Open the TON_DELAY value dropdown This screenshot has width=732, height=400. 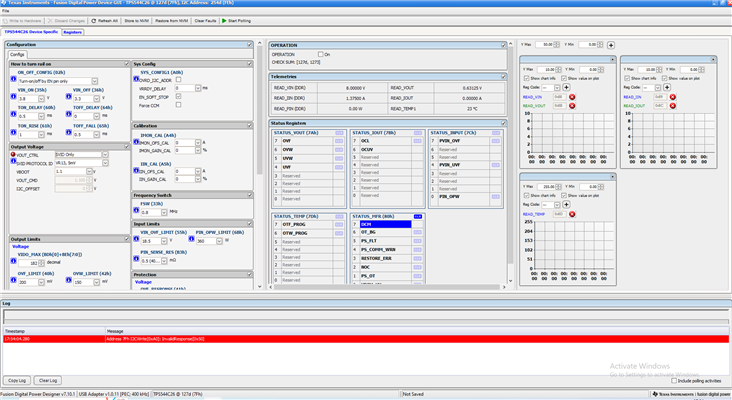41,116
